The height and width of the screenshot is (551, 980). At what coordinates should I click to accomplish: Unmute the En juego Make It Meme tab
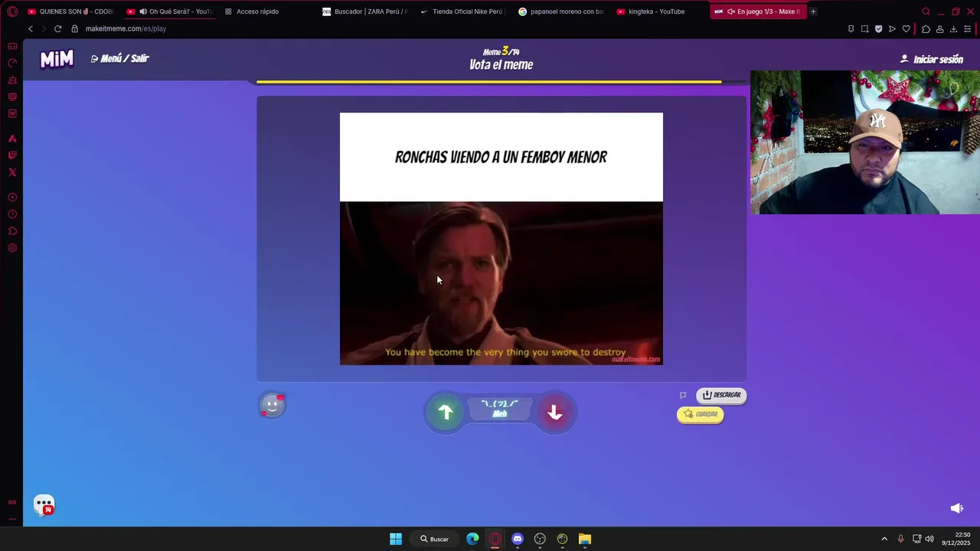click(731, 11)
